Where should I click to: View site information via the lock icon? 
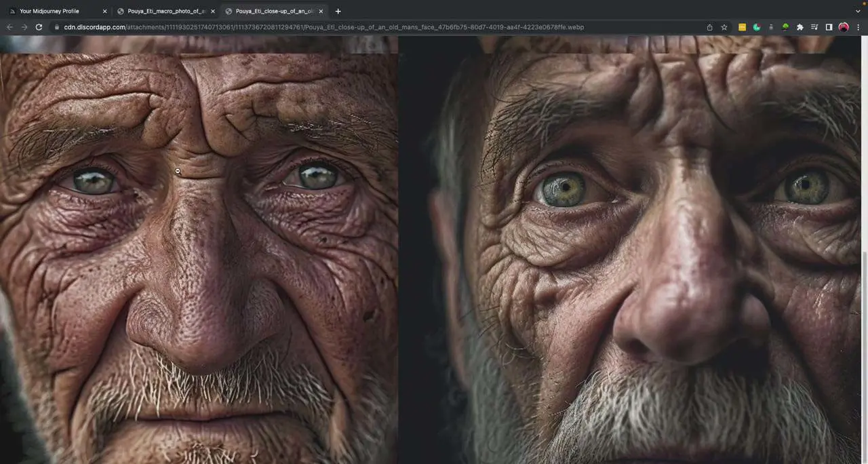[57, 27]
